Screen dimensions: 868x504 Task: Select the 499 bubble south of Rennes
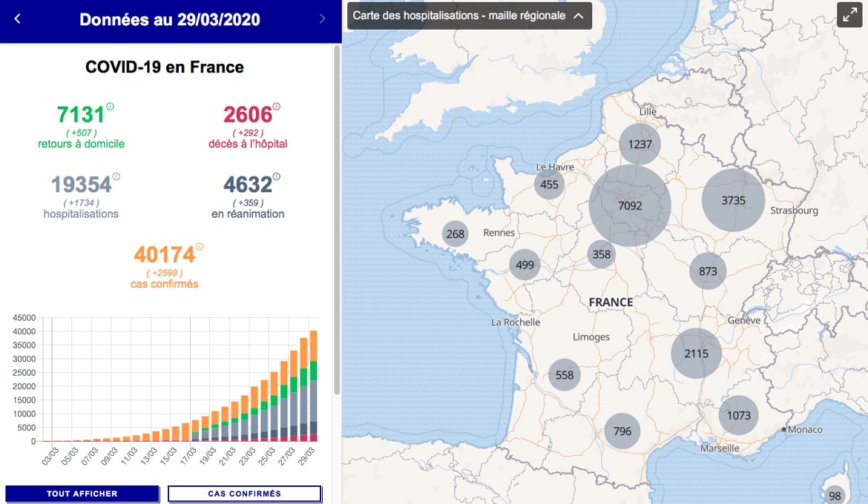tap(525, 265)
